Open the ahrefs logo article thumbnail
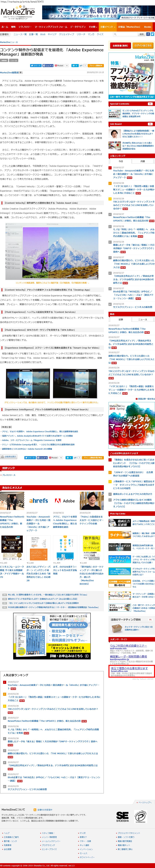The width and height of the screenshot is (155, 868). click(x=39, y=501)
